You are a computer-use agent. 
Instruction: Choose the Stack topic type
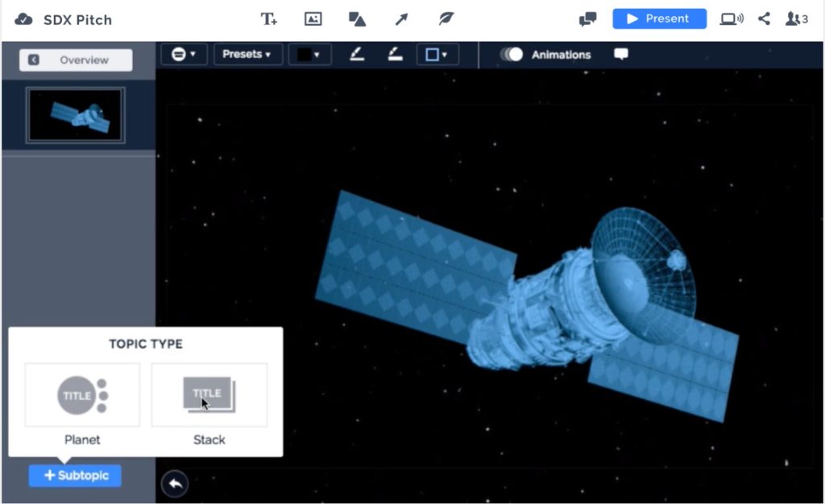click(209, 395)
